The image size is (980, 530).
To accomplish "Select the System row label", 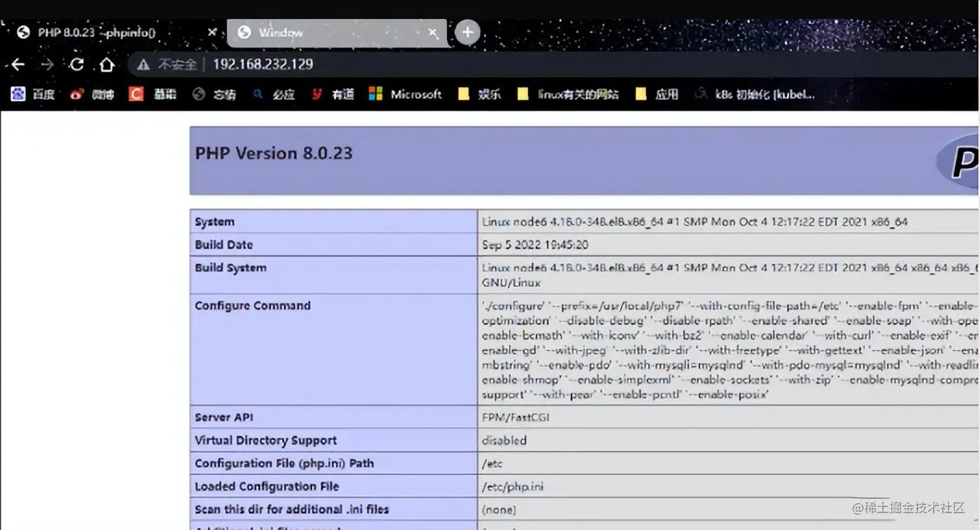I will (x=214, y=221).
